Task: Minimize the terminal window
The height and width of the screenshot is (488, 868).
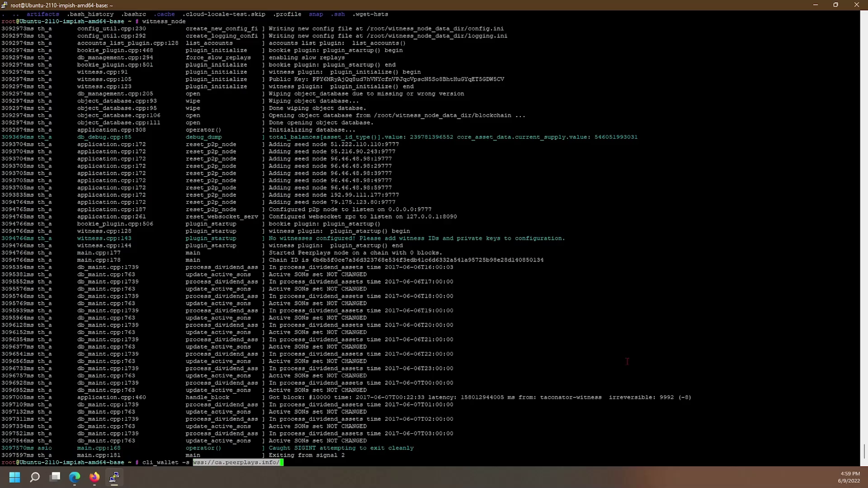Action: tap(815, 5)
